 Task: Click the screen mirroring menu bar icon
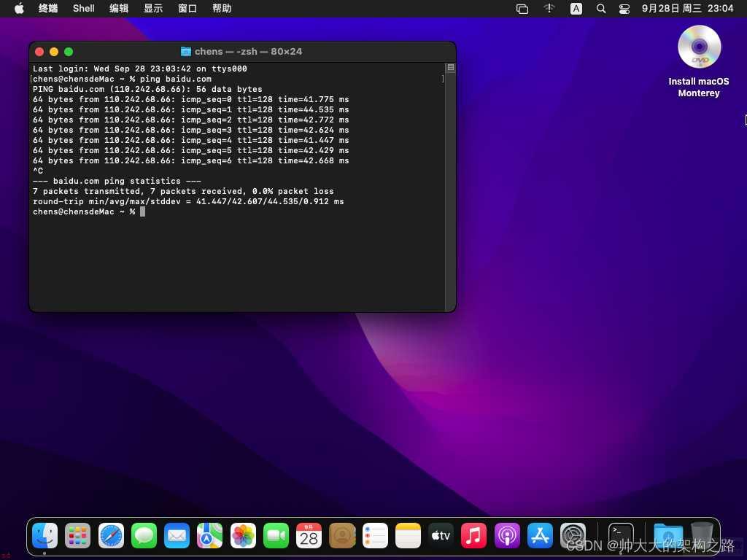pos(522,9)
